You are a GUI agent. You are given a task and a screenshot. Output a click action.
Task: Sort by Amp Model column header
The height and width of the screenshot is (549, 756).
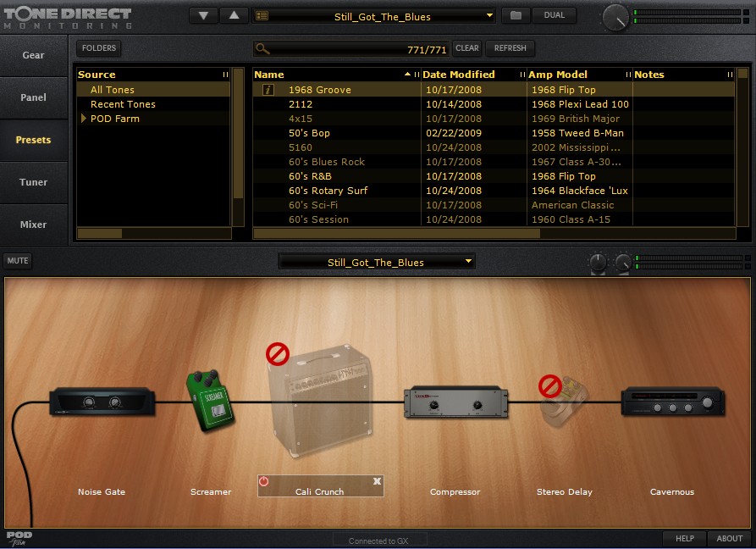580,75
